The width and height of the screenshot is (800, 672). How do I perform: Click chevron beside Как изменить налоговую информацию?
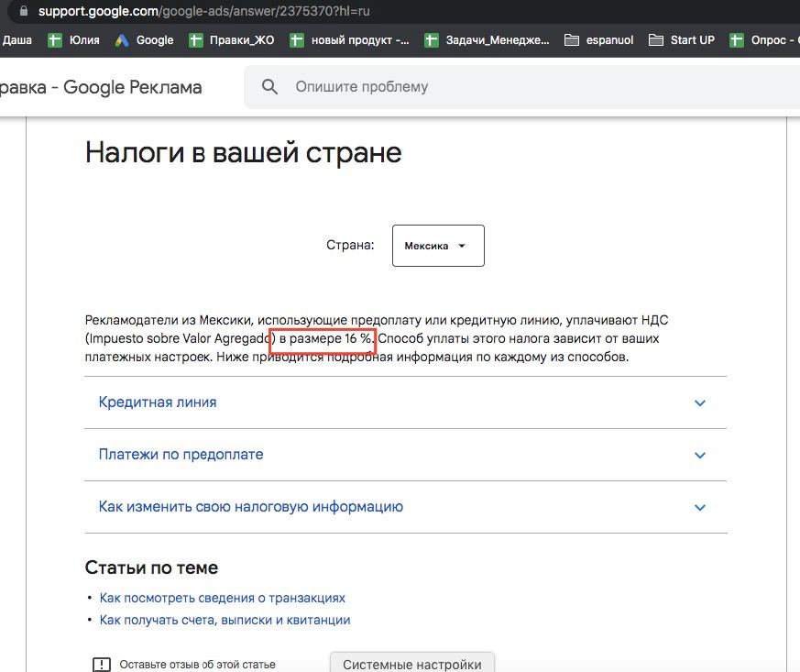(700, 508)
